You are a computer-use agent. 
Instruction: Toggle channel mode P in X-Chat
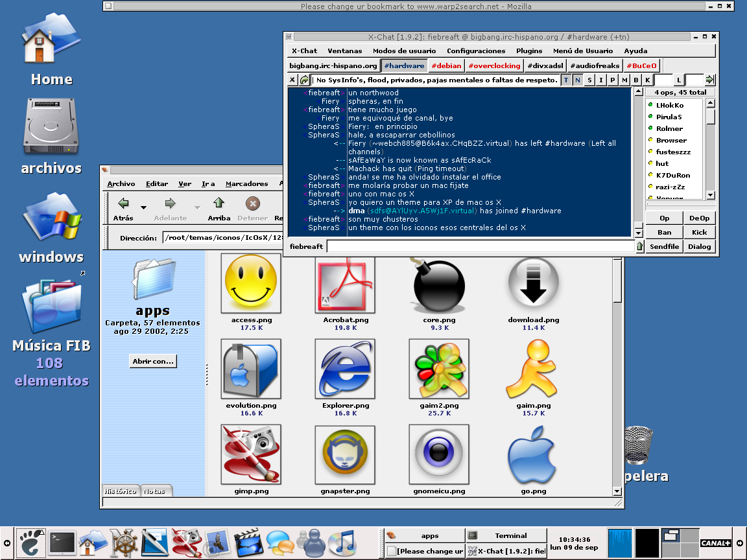[613, 80]
